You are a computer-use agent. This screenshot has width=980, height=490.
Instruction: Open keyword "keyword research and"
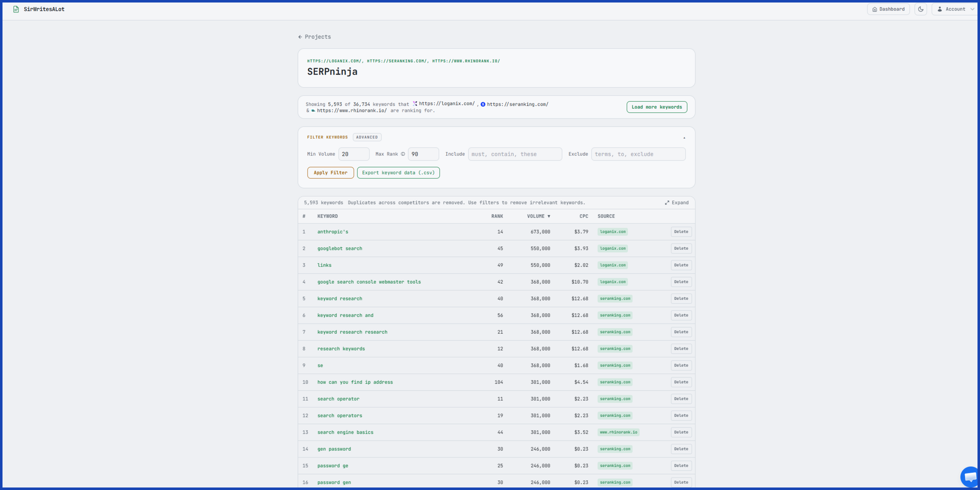(x=345, y=315)
